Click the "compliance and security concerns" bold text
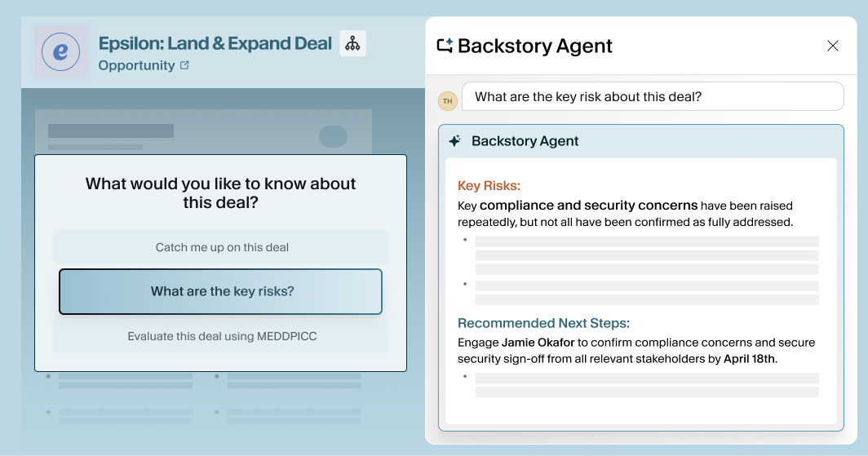 pyautogui.click(x=588, y=206)
